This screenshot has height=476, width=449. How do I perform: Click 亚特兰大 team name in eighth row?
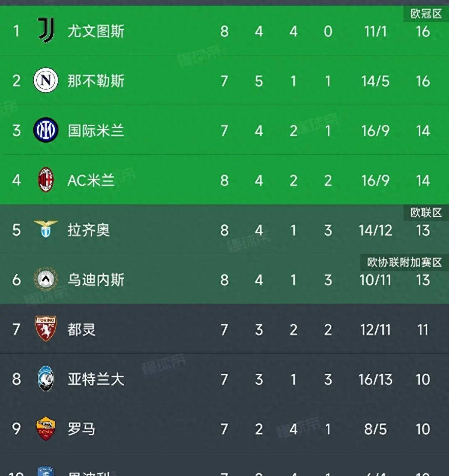(96, 379)
